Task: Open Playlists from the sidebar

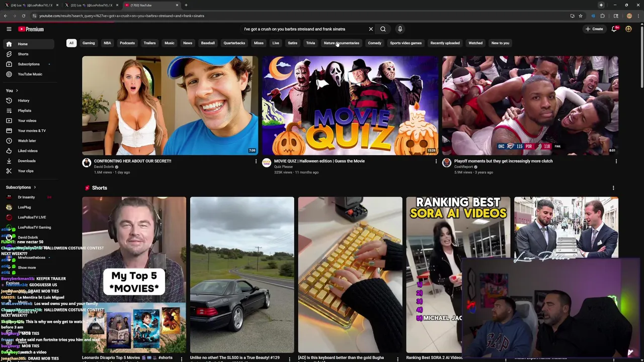Action: click(x=29, y=111)
